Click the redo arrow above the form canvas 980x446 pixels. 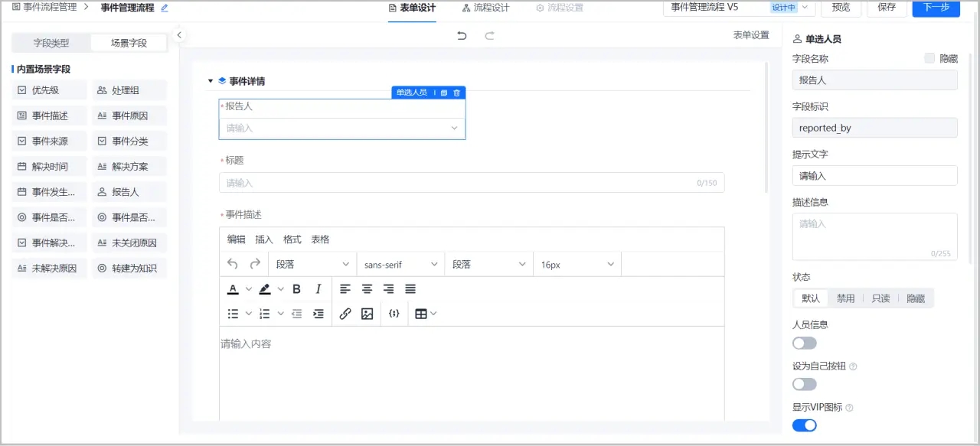[489, 35]
